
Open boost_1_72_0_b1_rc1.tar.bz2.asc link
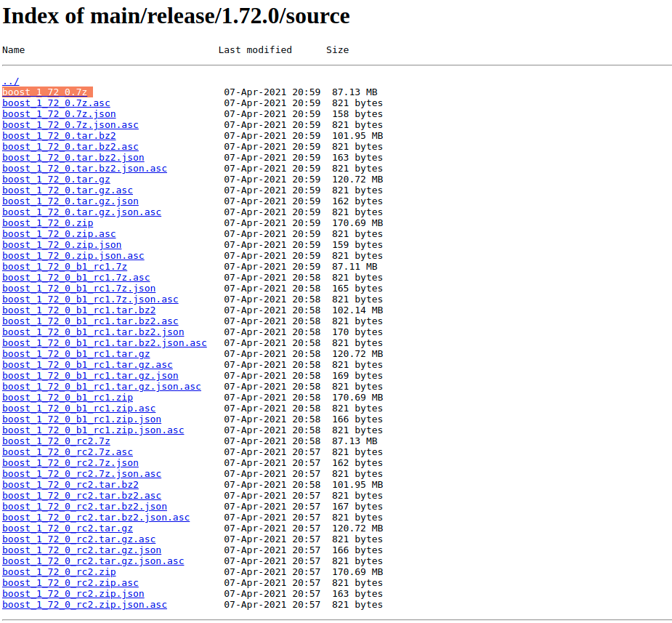pos(90,321)
